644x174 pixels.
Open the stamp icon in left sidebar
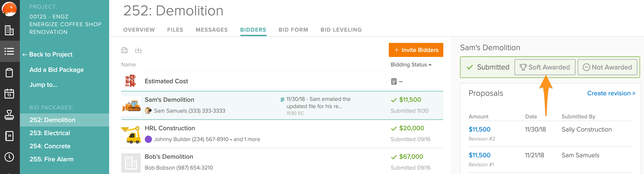pos(9,115)
